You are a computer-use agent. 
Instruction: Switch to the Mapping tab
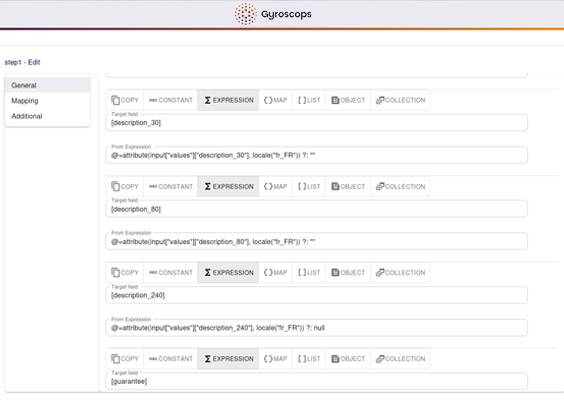tap(47, 101)
